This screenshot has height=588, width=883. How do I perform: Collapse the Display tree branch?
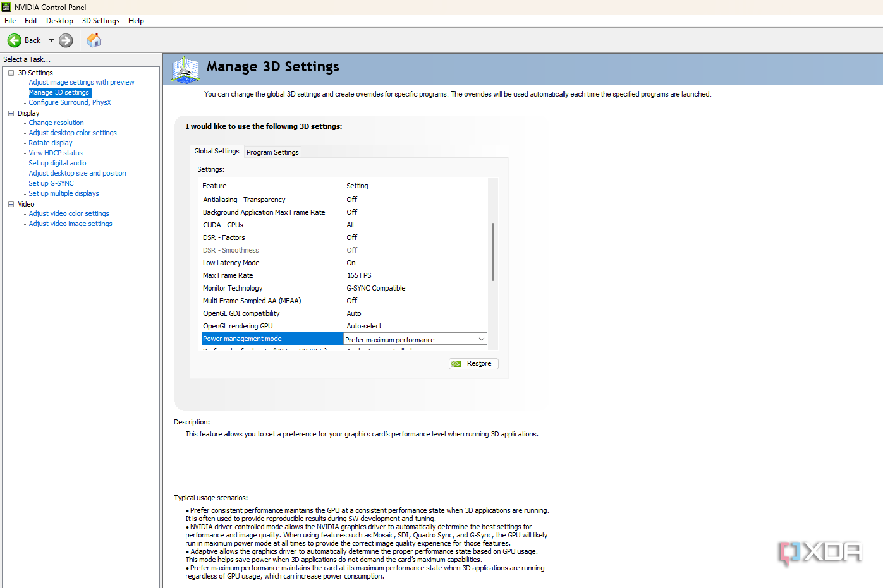click(x=11, y=112)
